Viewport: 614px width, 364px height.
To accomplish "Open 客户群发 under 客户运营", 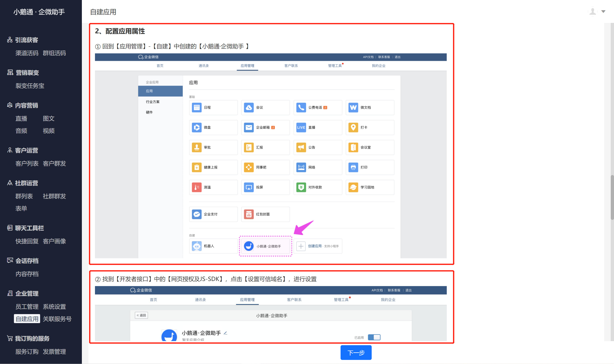I will pyautogui.click(x=54, y=163).
